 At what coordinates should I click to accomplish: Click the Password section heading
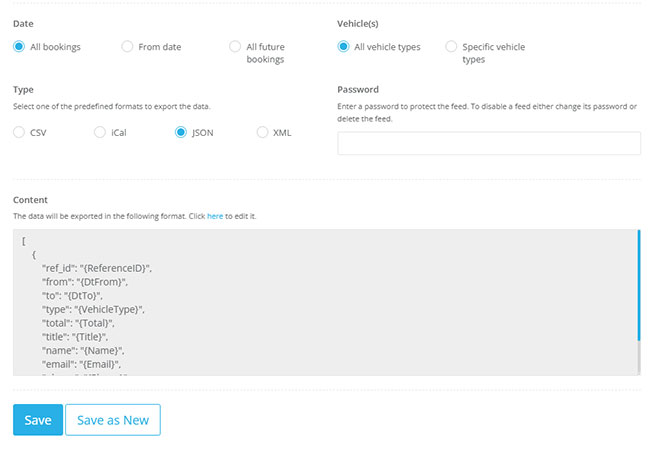[x=358, y=90]
